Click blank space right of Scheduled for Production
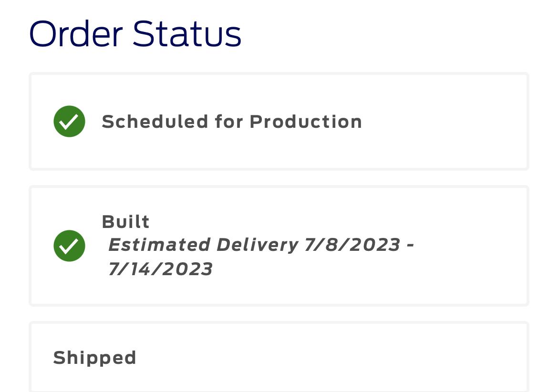 (444, 122)
